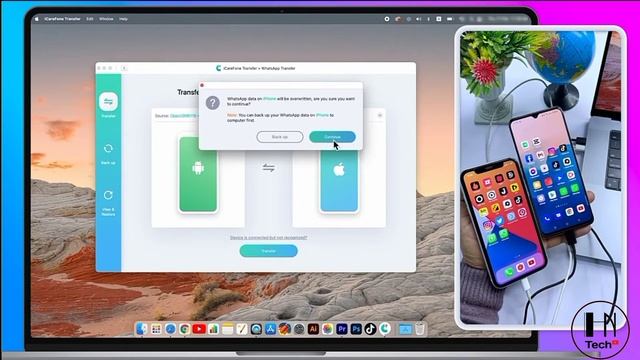Viewport: 640px width, 360px height.
Task: Open the View & Restore sidebar section
Action: click(x=108, y=203)
